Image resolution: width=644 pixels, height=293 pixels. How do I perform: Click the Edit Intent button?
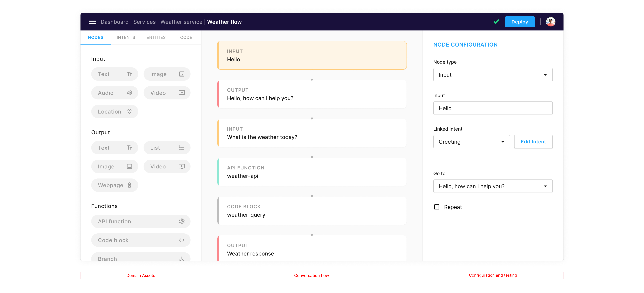533,142
